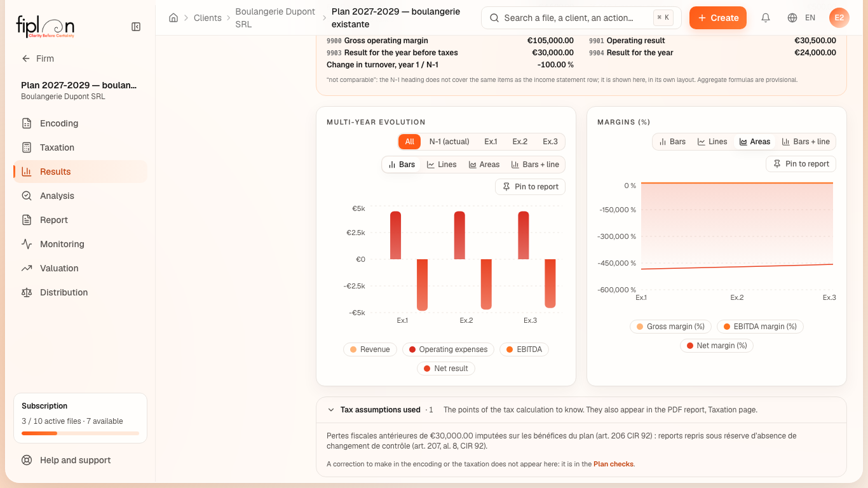This screenshot has height=488, width=868.
Task: Filter chart to N-1 (actual)
Action: pos(449,142)
